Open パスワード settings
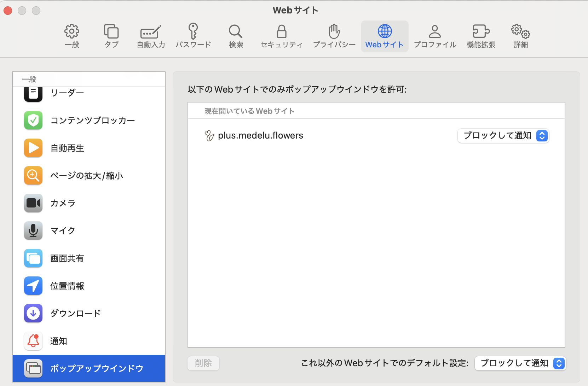This screenshot has width=588, height=386. tap(193, 35)
